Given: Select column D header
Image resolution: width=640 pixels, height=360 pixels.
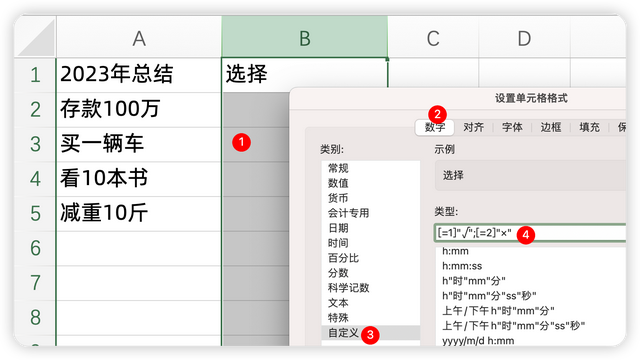Looking at the screenshot, I should click(x=524, y=38).
